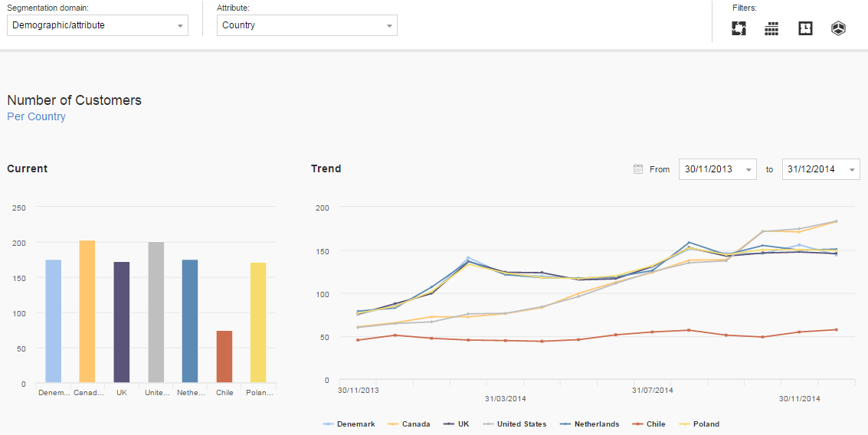The width and height of the screenshot is (868, 435).
Task: Click the cycle arrows filter icon
Action: (x=739, y=28)
